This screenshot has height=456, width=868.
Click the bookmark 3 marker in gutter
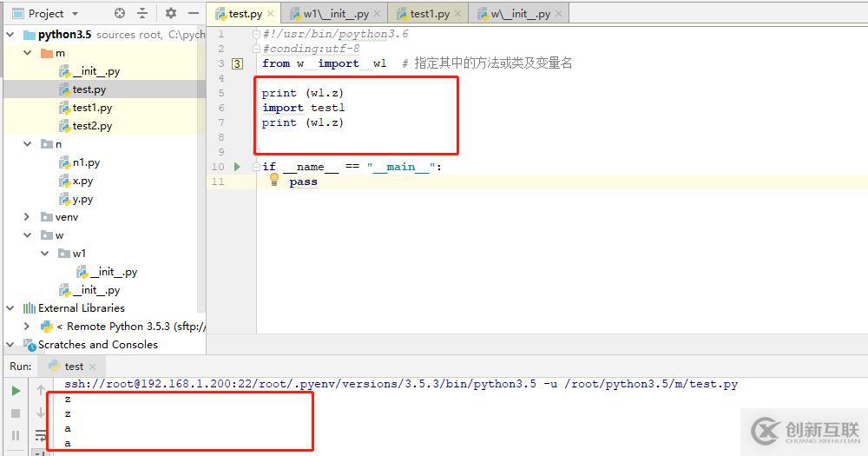click(x=237, y=63)
